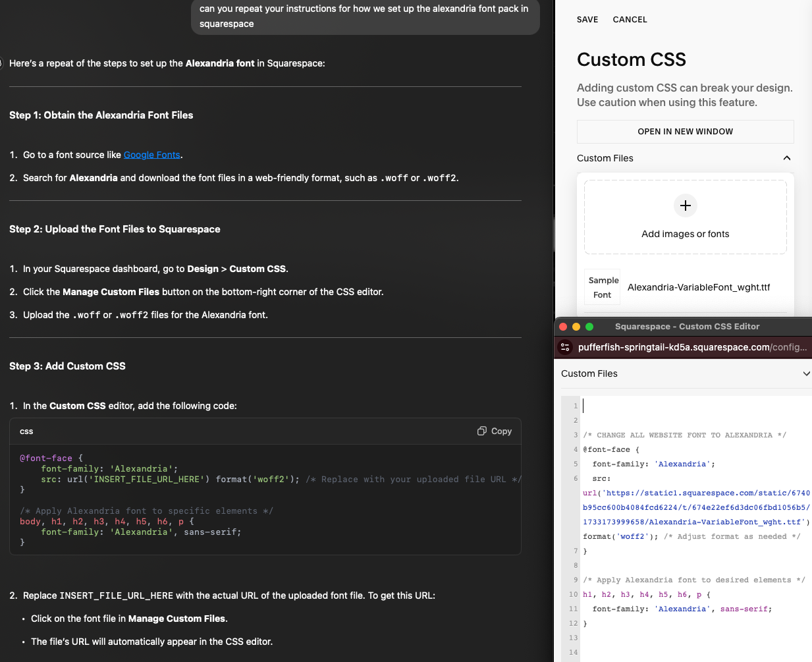812x662 pixels.
Task: Click the plus icon to add files
Action: click(x=685, y=206)
